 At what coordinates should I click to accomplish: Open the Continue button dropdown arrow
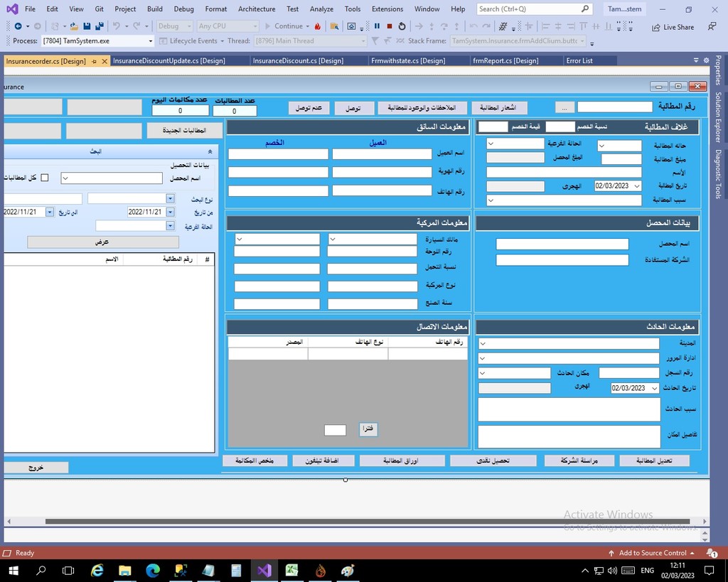tap(307, 26)
